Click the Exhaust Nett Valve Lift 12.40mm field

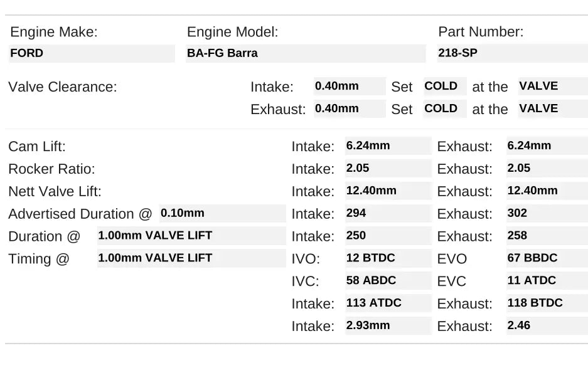(547, 191)
